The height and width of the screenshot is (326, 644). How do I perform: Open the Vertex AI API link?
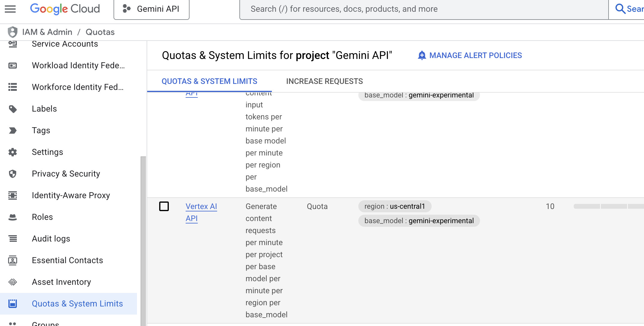click(201, 207)
